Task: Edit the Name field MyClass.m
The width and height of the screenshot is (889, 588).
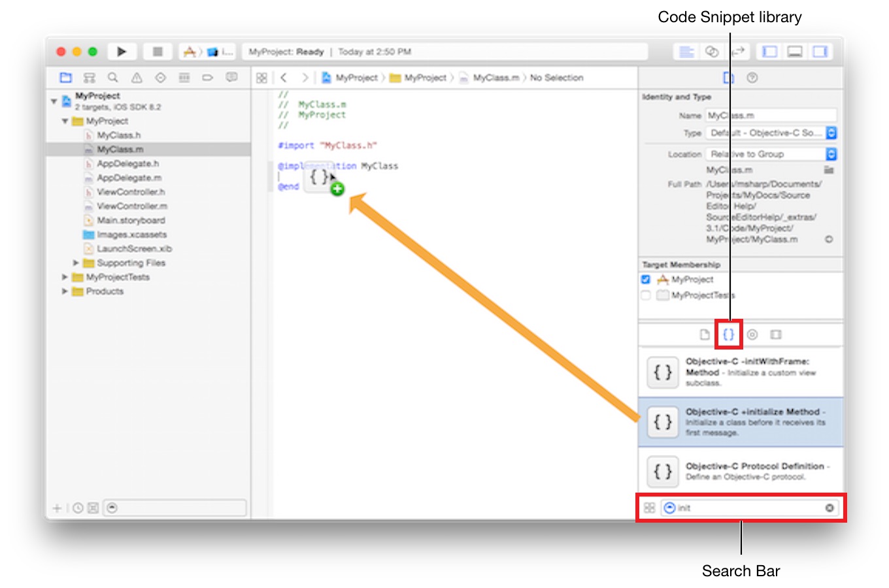Action: [771, 116]
